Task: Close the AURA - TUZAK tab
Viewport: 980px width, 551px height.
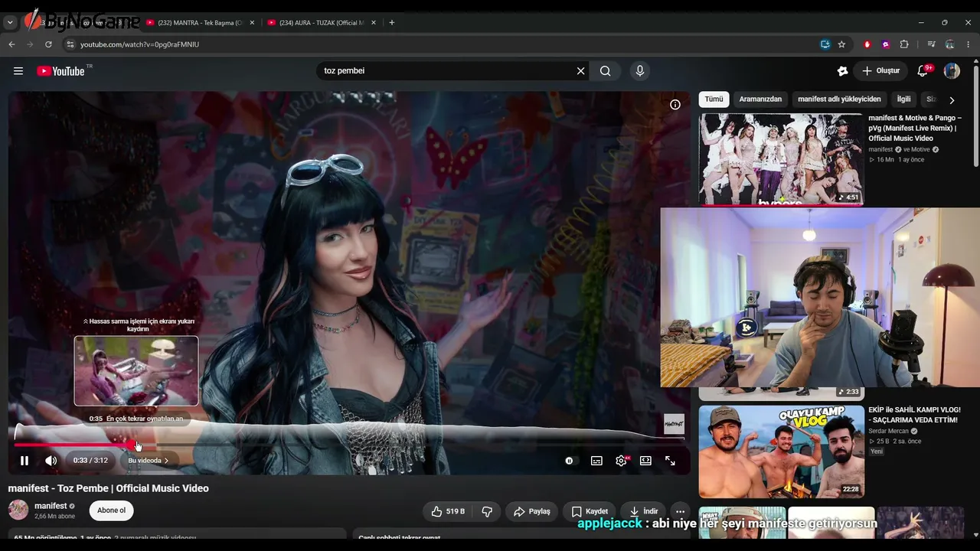Action: (x=374, y=23)
